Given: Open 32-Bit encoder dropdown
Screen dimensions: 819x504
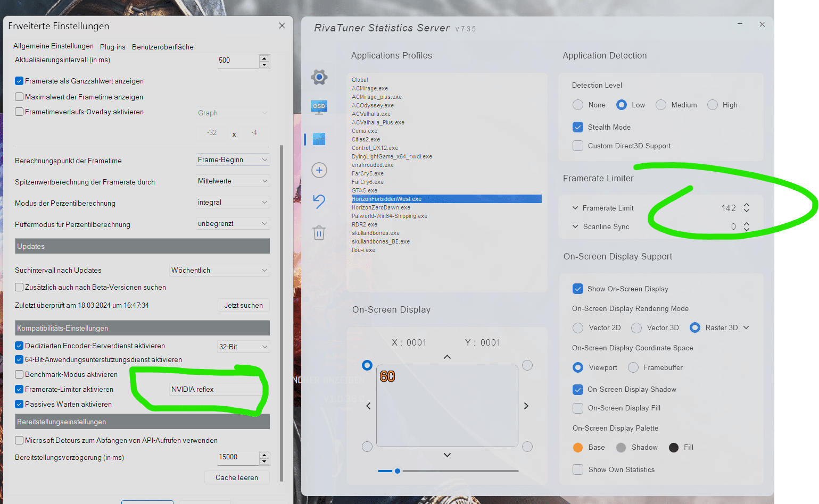Looking at the screenshot, I should 244,347.
